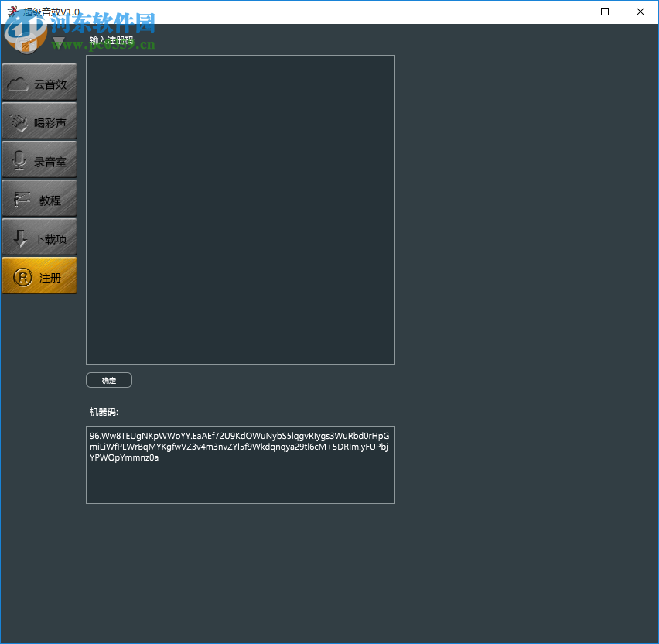659x644 pixels.
Task: Click the 确定 confirm button
Action: 109,380
